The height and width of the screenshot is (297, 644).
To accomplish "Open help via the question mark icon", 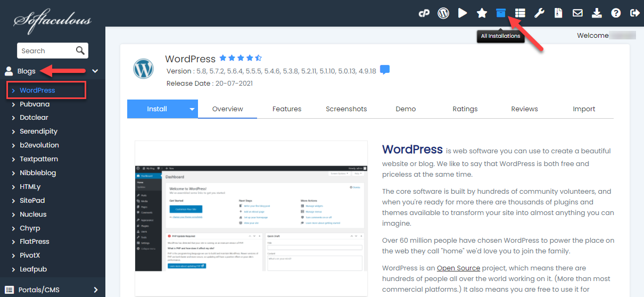I will point(616,13).
